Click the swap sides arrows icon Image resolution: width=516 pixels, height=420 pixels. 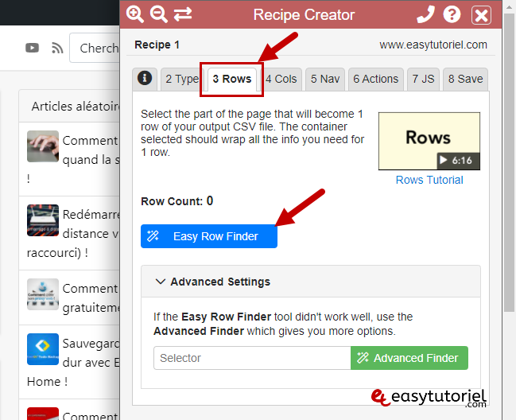(x=183, y=14)
